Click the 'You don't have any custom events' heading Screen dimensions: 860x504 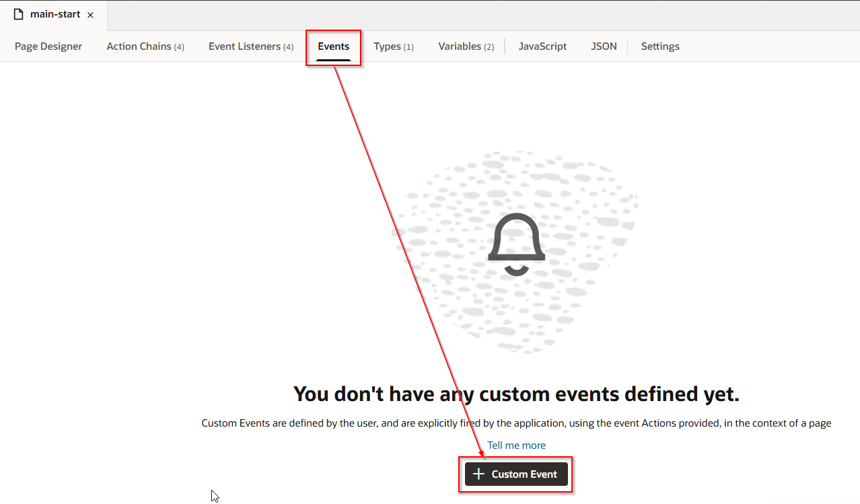coord(516,394)
